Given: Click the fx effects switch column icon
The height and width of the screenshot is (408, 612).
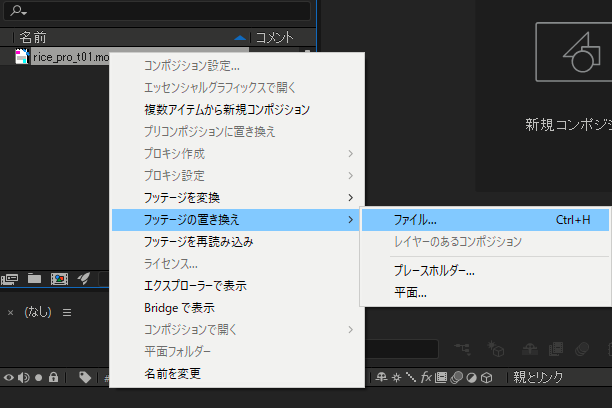Looking at the screenshot, I should pos(426,378).
